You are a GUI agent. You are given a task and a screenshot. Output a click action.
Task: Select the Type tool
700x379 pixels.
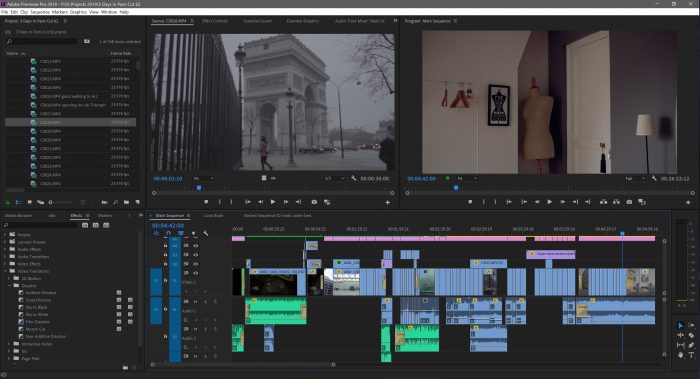click(691, 355)
